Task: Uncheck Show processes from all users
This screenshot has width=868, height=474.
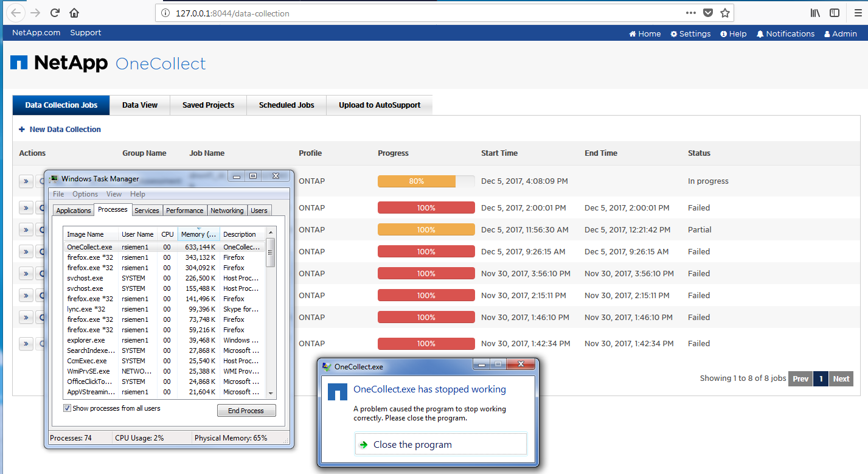Action: click(x=68, y=408)
